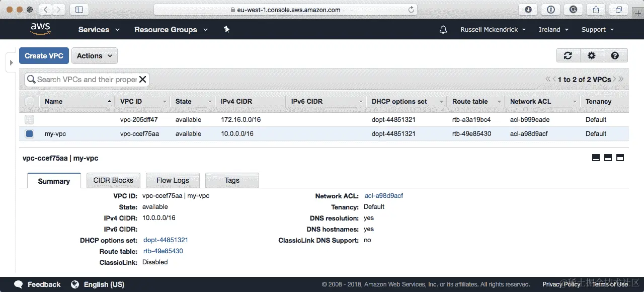Go to last page of VPCs

621,80
